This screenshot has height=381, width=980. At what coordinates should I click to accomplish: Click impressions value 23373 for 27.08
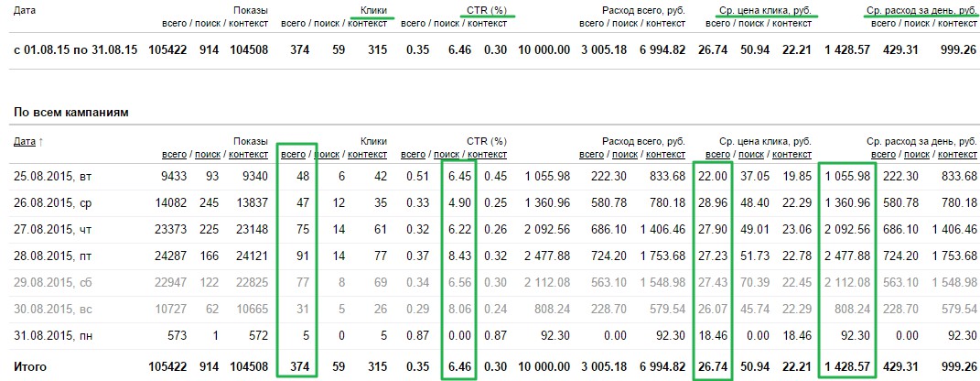[171, 230]
